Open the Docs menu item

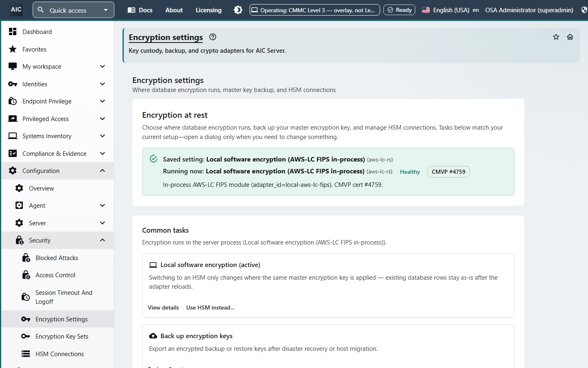click(x=140, y=10)
